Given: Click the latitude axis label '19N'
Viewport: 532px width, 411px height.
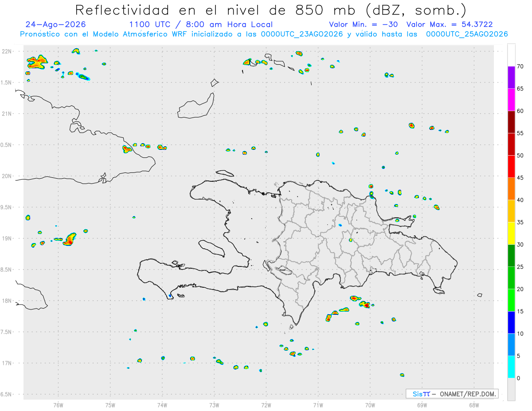Looking at the screenshot, I should [x=7, y=238].
